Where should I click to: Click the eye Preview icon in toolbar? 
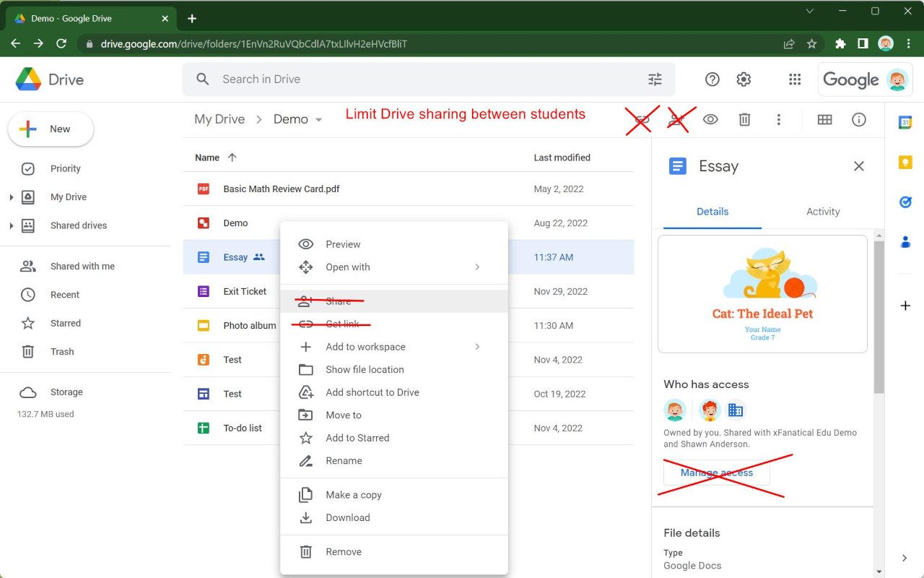(710, 120)
